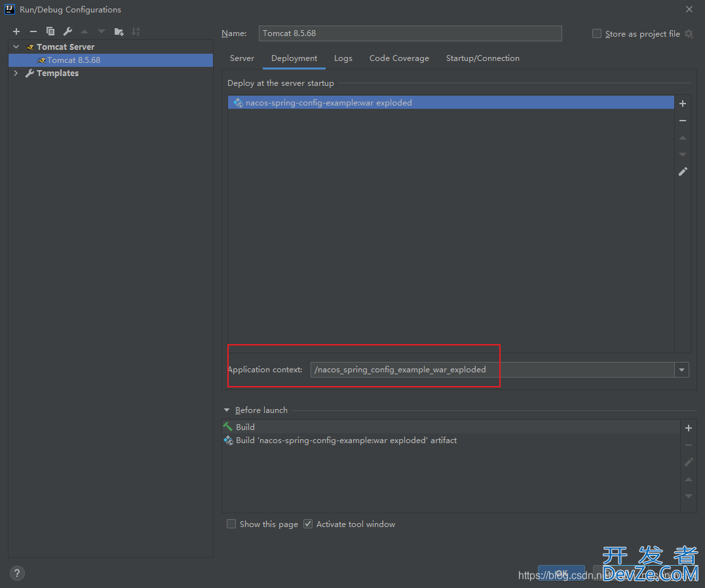Move deployment artifact down arrow

(x=683, y=154)
